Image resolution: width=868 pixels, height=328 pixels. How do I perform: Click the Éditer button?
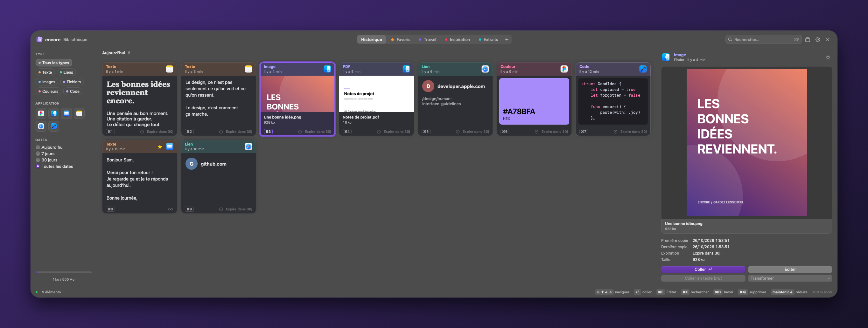pyautogui.click(x=790, y=270)
